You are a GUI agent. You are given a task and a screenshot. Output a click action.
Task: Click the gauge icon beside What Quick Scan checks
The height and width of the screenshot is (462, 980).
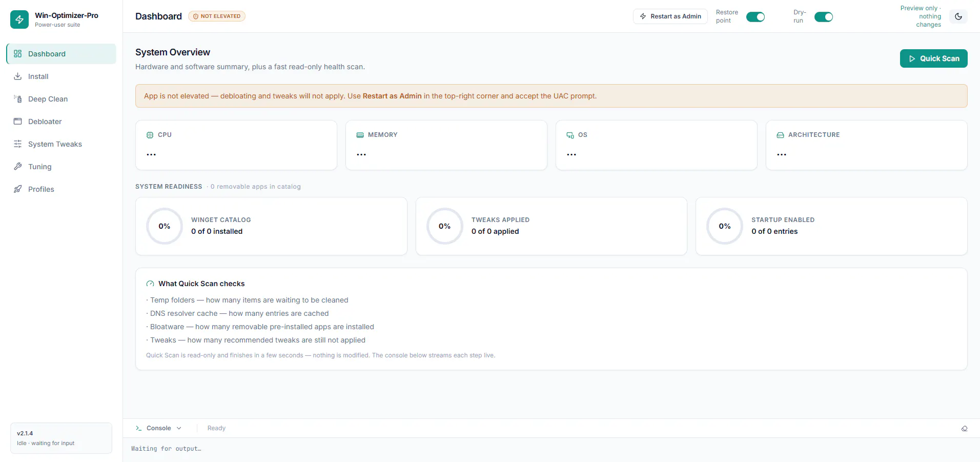pos(150,284)
